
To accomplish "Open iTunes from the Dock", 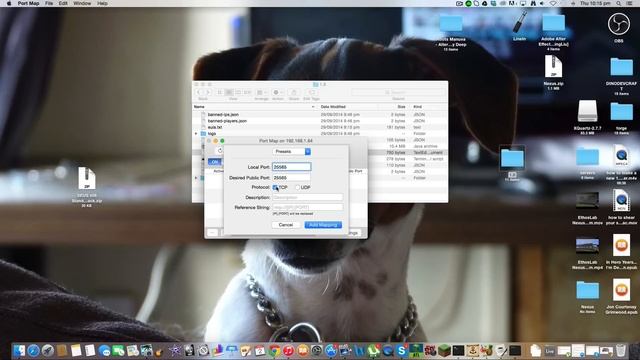I will coord(289,351).
